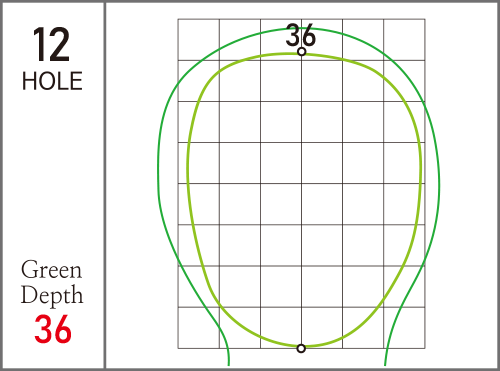Click the circle marker at the front edge of the green
Viewport: 500px width, 371px height.
coord(301,348)
